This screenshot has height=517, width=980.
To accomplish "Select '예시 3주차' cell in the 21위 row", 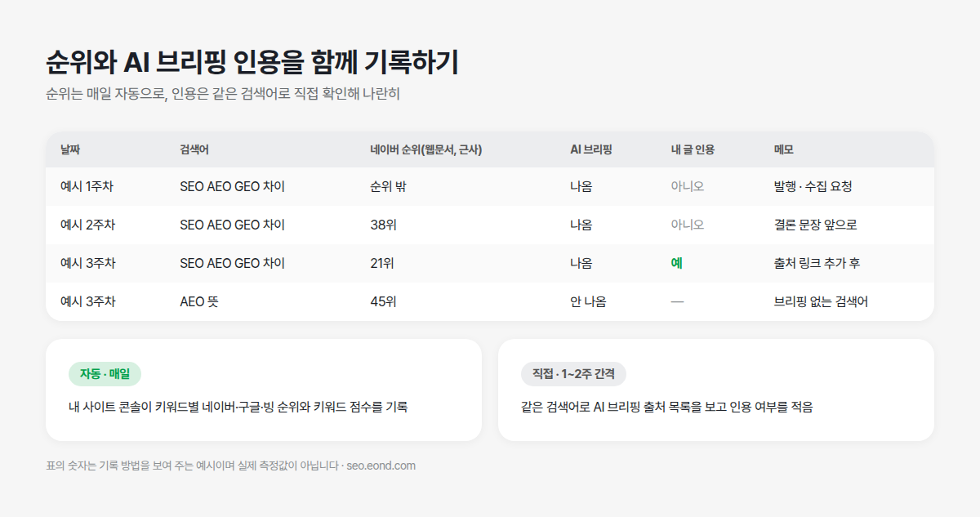I will (87, 263).
